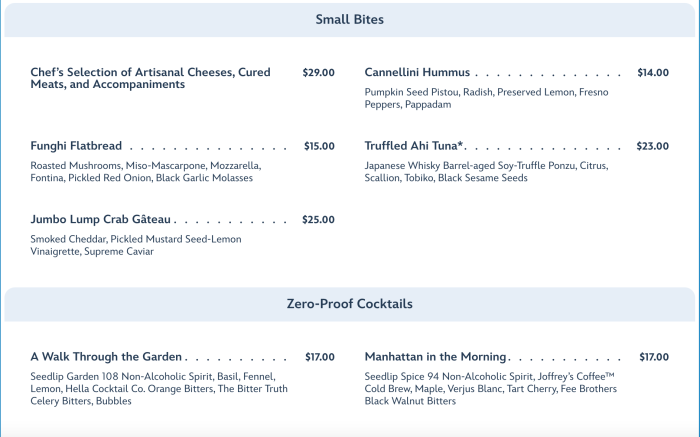Click the $14.00 hummus price
Screen dimensions: 700x437
(653, 73)
